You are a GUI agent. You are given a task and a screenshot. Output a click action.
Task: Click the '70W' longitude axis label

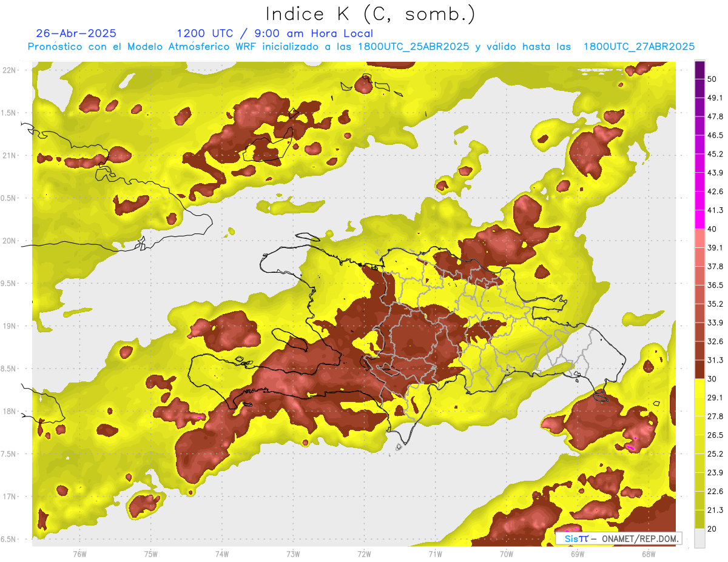(x=506, y=554)
